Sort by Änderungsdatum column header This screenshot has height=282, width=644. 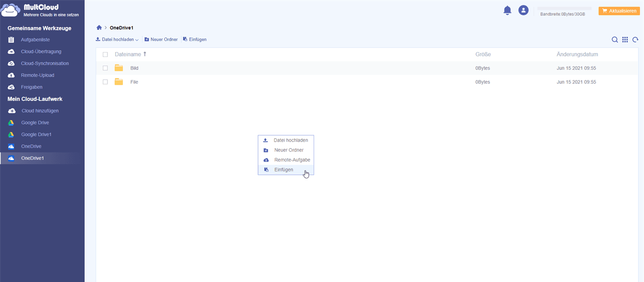[577, 55]
